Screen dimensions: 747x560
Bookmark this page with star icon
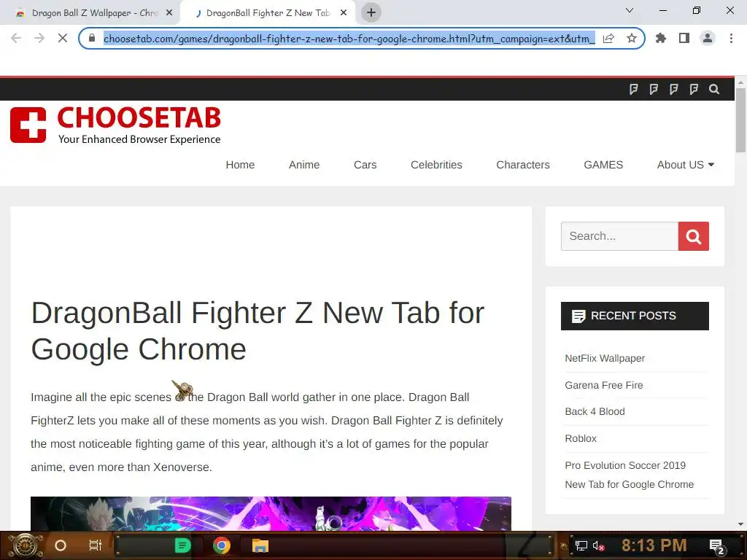(x=632, y=38)
